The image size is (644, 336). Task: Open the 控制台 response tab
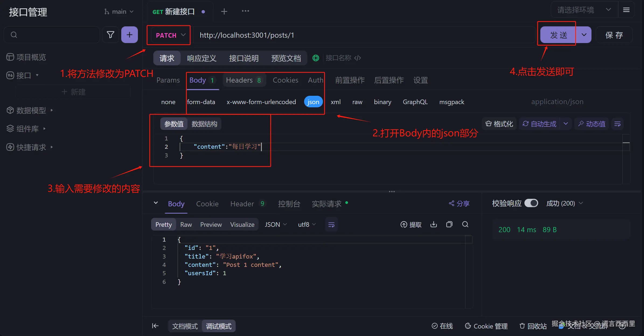[289, 204]
